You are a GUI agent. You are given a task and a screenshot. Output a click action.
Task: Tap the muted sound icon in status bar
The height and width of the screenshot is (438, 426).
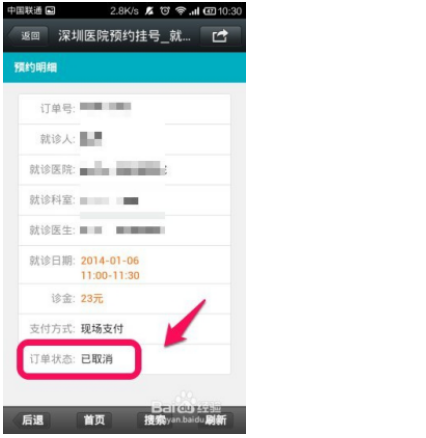149,11
